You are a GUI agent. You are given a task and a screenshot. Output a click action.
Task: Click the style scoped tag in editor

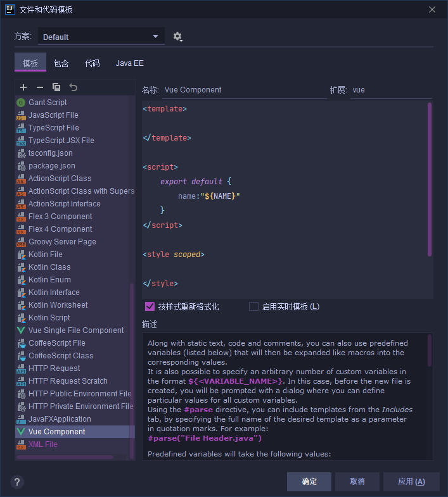tap(174, 255)
